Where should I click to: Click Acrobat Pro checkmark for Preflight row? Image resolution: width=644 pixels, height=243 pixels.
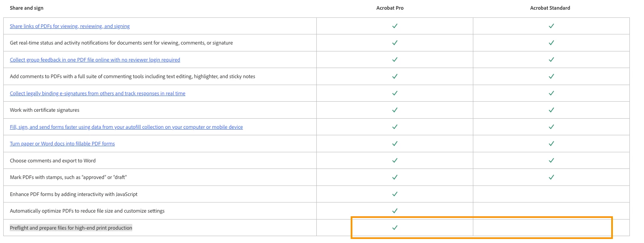[395, 228]
